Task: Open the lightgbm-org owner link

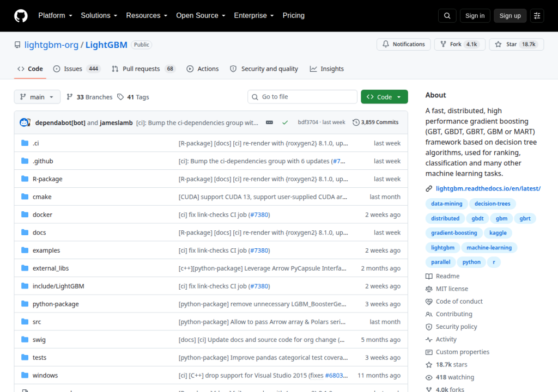Action: pos(51,45)
